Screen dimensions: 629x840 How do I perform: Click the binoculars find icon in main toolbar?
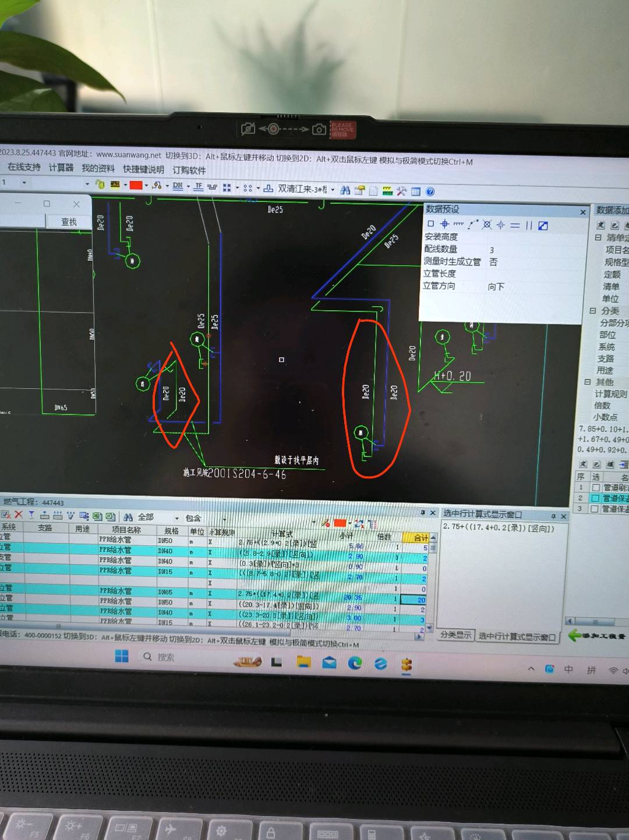pos(345,190)
